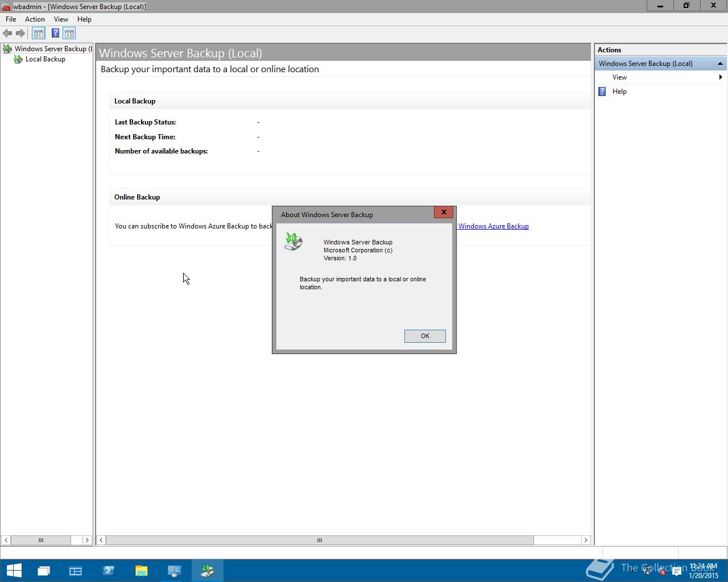This screenshot has height=582, width=728.
Task: Click the Last Backup Status label
Action: coord(146,122)
